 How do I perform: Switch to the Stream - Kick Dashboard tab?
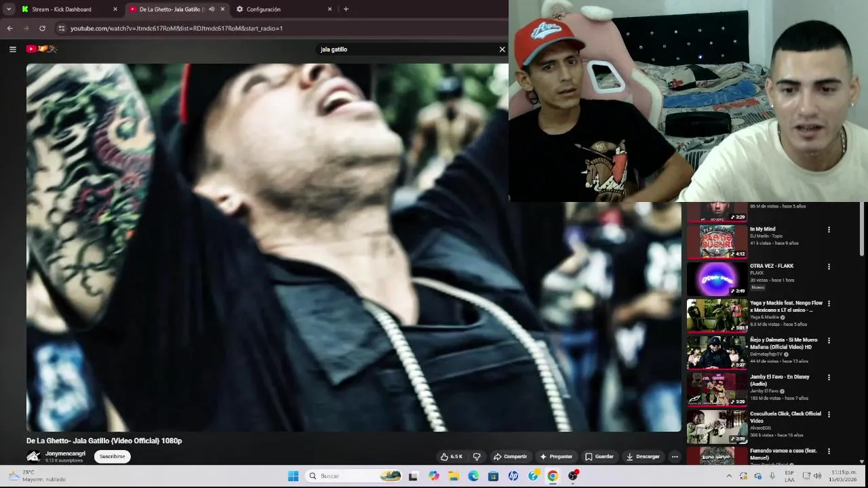pos(62,9)
